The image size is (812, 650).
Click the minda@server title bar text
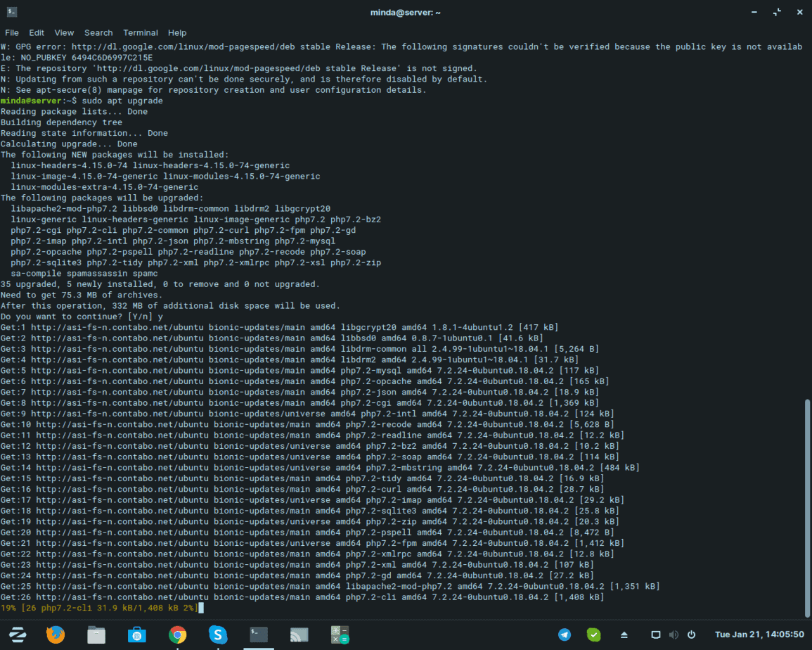point(406,13)
